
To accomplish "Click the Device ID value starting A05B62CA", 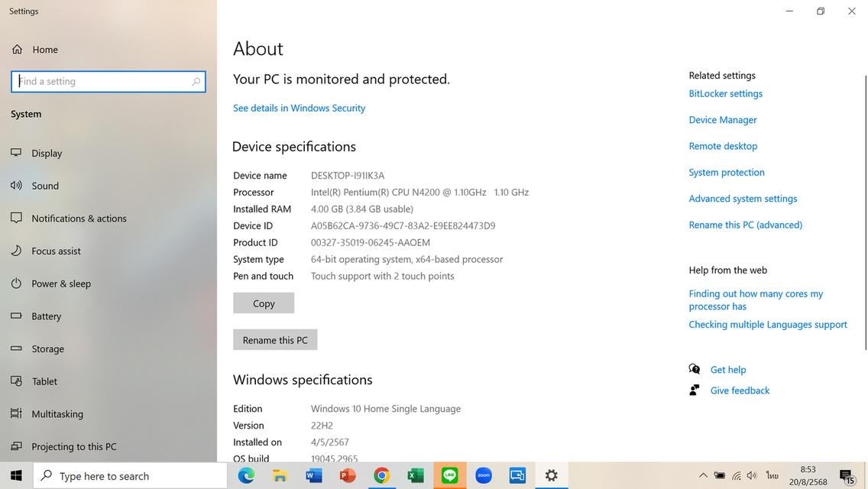I will [x=403, y=226].
